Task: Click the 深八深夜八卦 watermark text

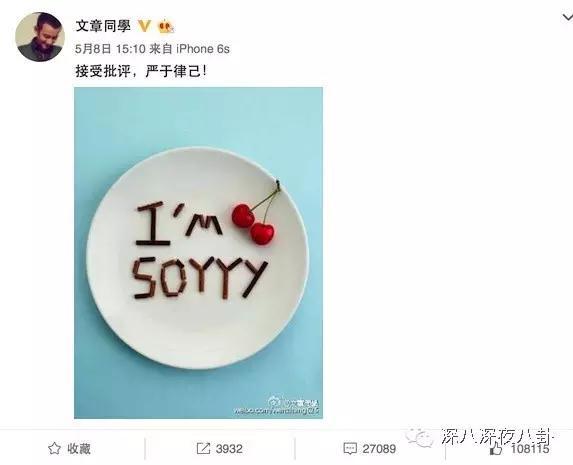Action: pos(497,436)
